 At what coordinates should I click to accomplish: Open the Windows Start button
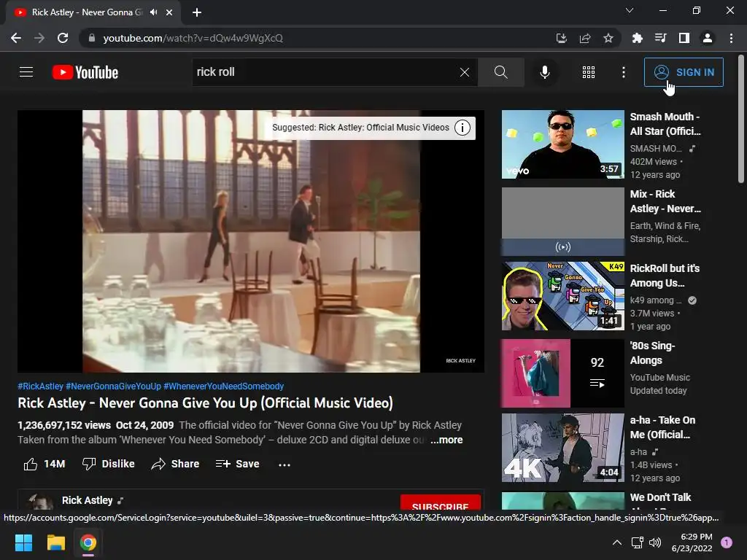point(23,542)
